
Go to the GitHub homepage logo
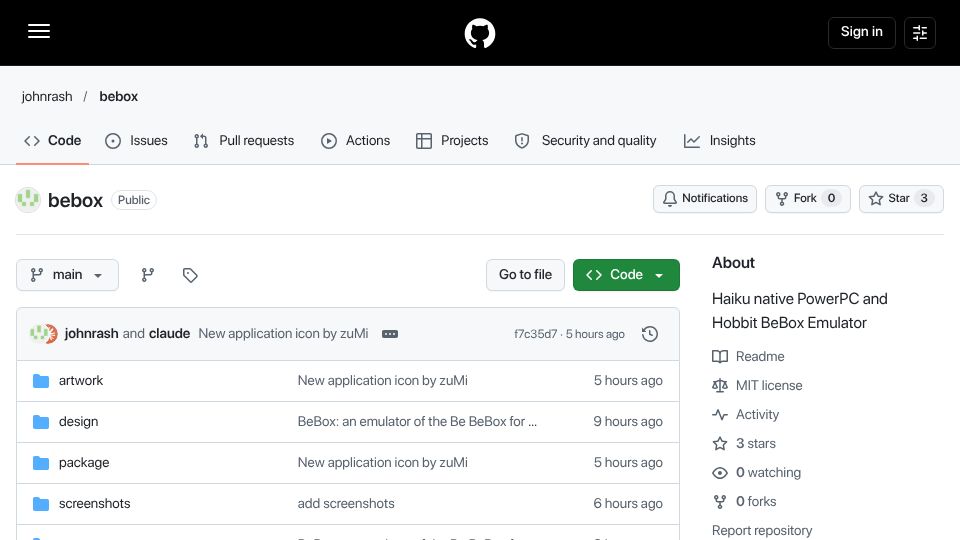tap(479, 33)
